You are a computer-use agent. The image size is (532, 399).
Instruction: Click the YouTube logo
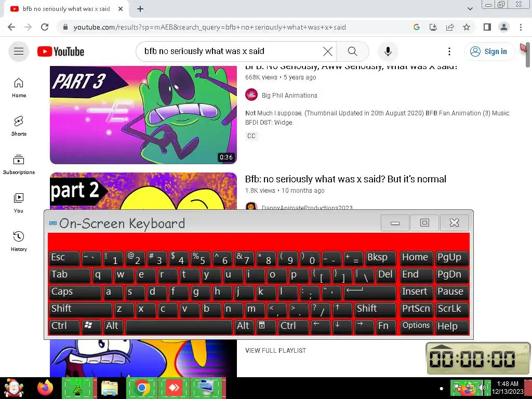click(x=61, y=51)
